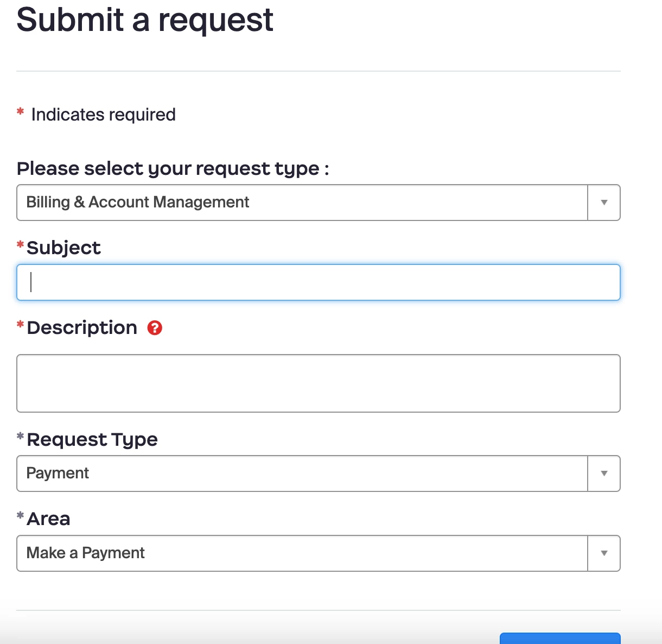Click the Indicates required note text

tap(104, 115)
